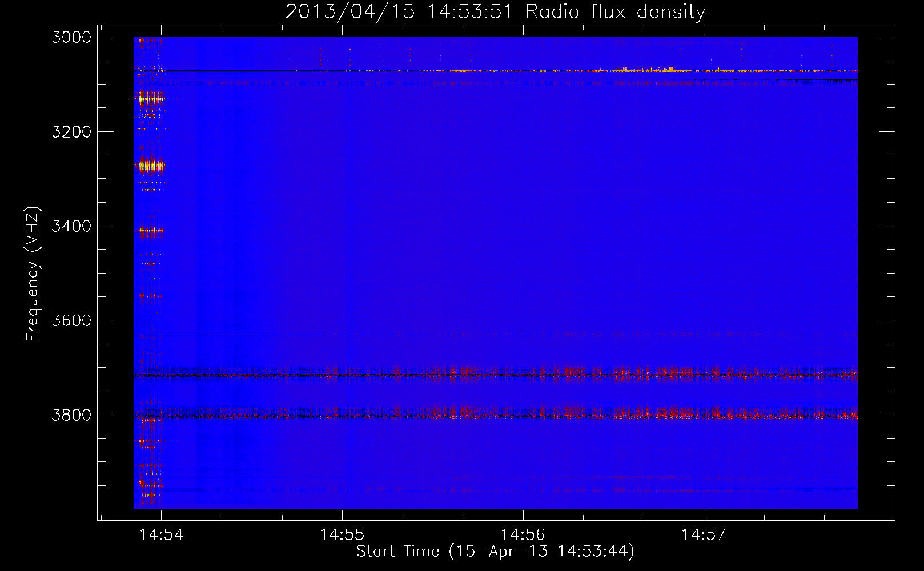Image resolution: width=924 pixels, height=571 pixels.
Task: Click the 14:54 time axis label
Action: 162,534
